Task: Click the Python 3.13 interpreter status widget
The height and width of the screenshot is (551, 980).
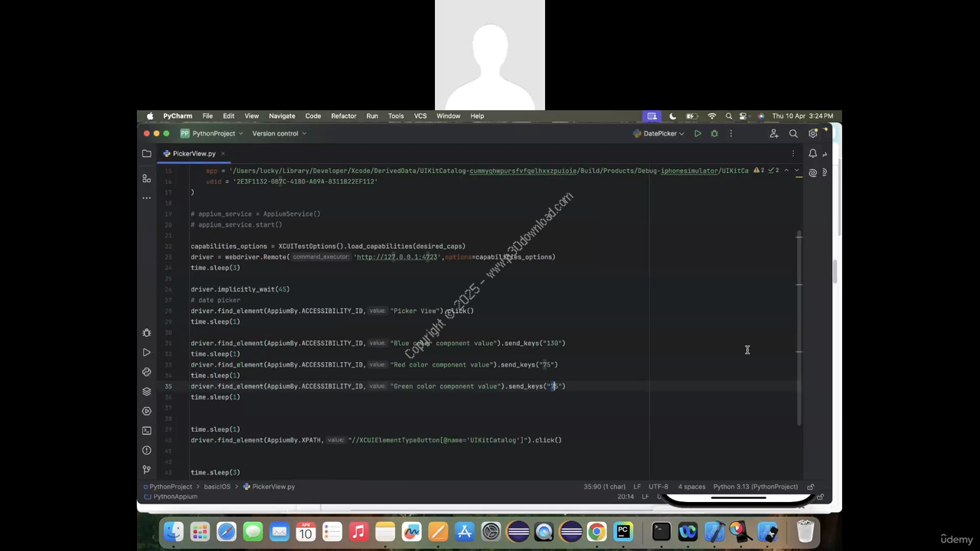Action: [x=755, y=487]
